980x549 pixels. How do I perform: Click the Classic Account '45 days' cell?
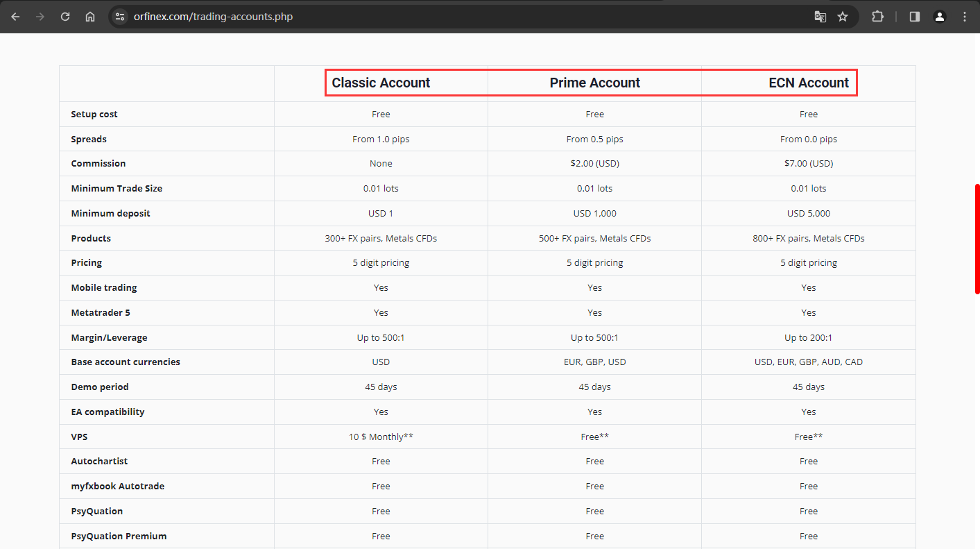pyautogui.click(x=381, y=387)
